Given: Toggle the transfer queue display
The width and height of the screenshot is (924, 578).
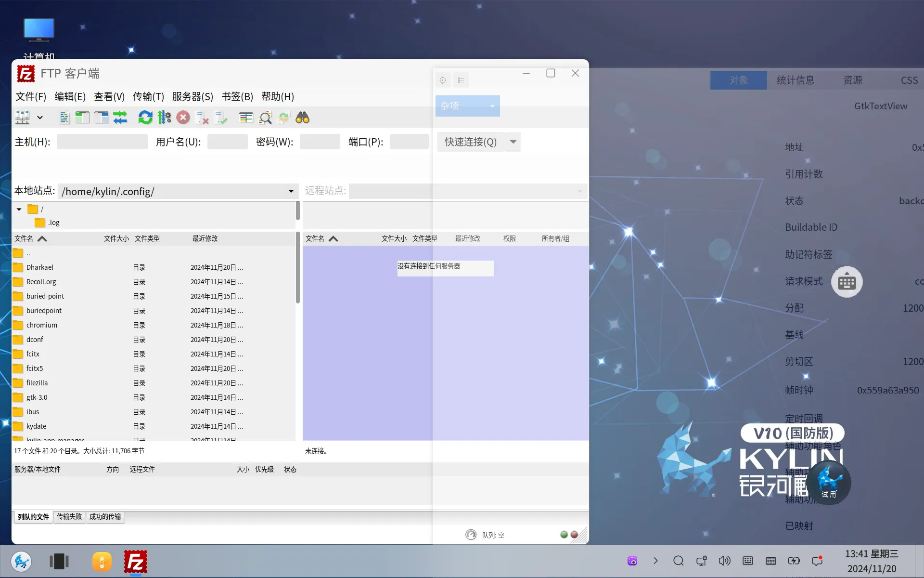Looking at the screenshot, I should tap(120, 118).
